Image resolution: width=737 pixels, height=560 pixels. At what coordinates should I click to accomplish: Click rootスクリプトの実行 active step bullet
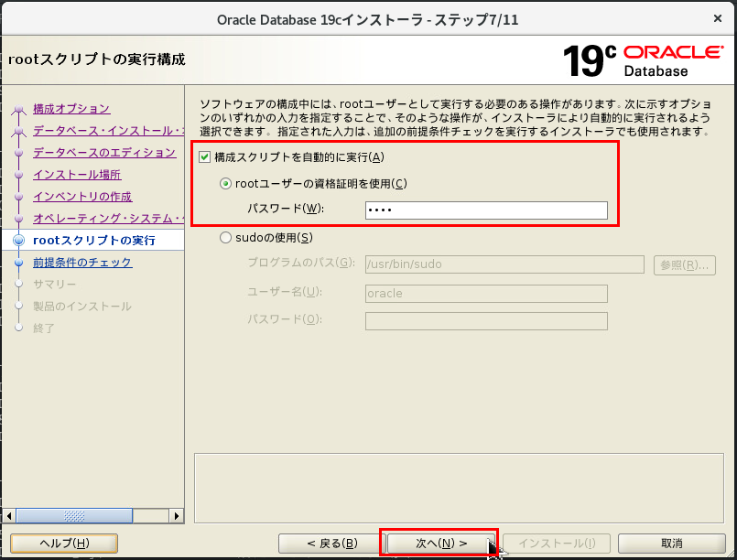click(19, 241)
